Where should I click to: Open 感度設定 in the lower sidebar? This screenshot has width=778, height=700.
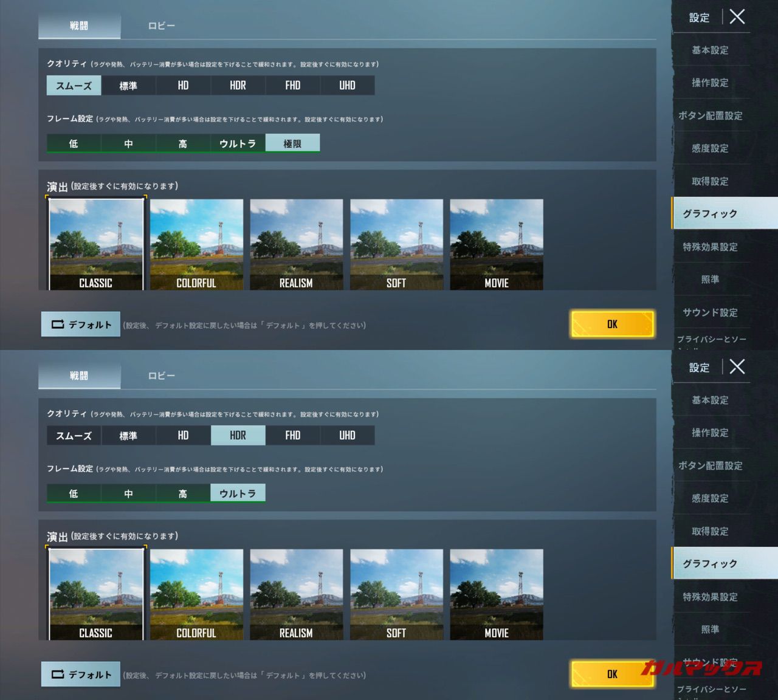pos(710,498)
